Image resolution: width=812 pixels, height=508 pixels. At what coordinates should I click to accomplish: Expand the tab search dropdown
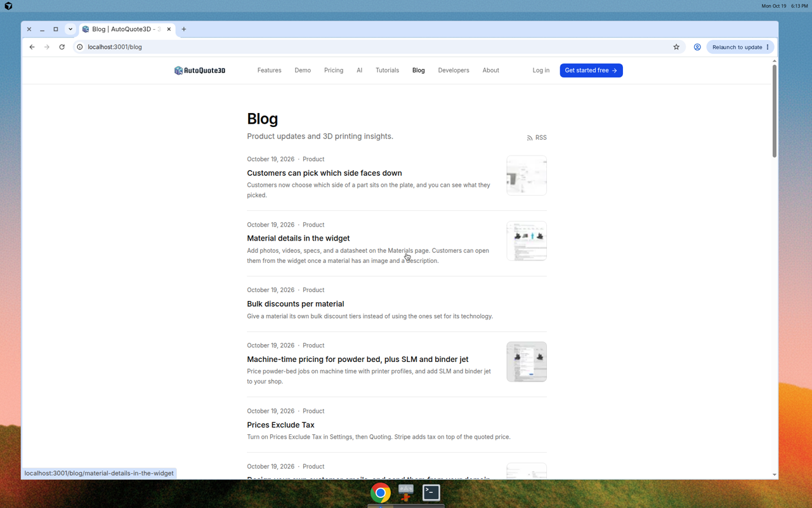pyautogui.click(x=70, y=29)
